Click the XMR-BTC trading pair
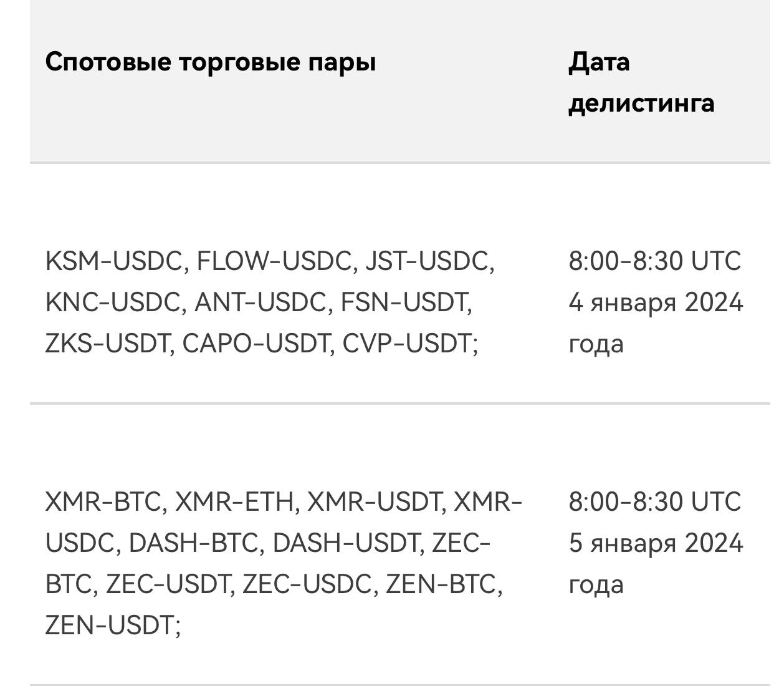 [103, 502]
